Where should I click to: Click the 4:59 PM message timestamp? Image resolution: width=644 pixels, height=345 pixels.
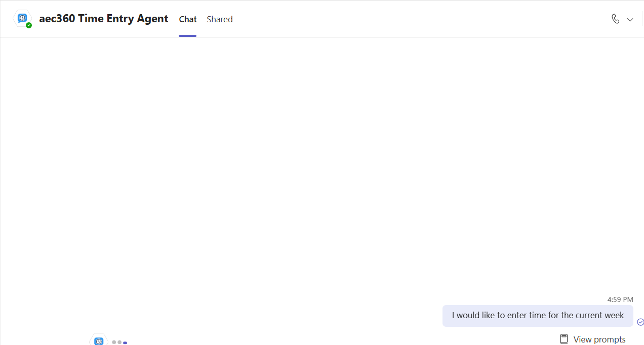pyautogui.click(x=620, y=299)
